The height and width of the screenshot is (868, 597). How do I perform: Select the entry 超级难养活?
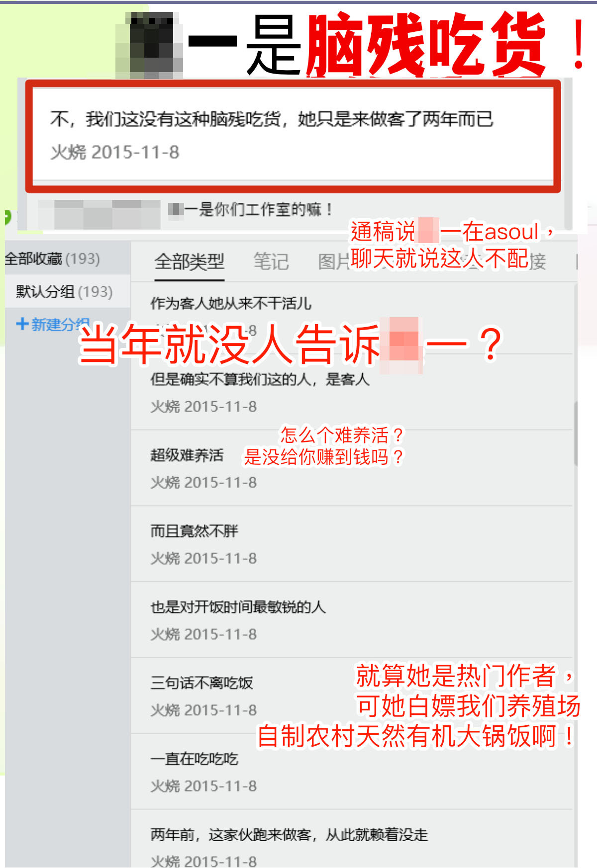click(351, 468)
